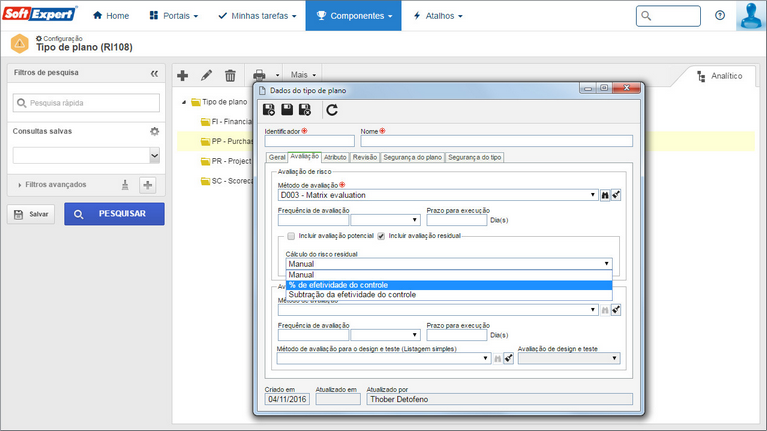Click the Nome input field

point(496,141)
